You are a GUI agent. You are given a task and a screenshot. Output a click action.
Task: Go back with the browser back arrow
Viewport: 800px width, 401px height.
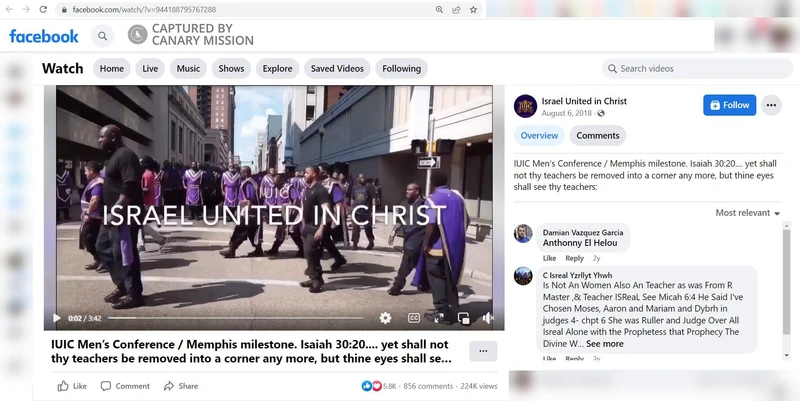pyautogui.click(x=9, y=10)
